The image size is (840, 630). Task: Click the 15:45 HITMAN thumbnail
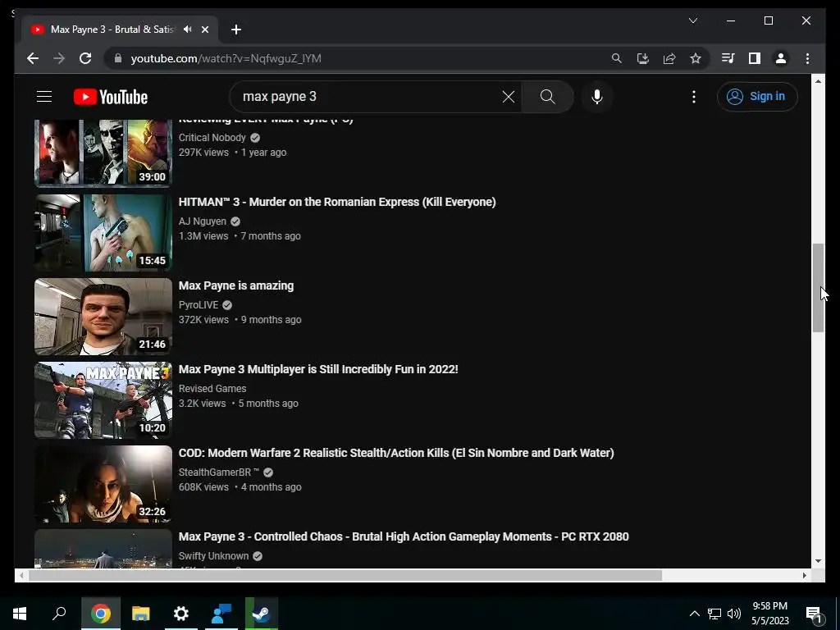click(103, 232)
